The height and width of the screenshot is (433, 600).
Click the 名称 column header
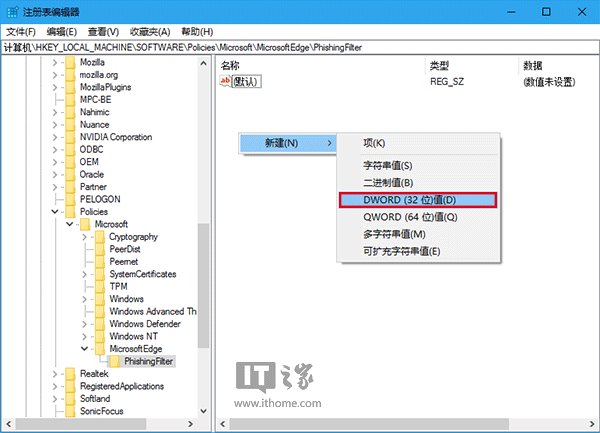click(231, 65)
